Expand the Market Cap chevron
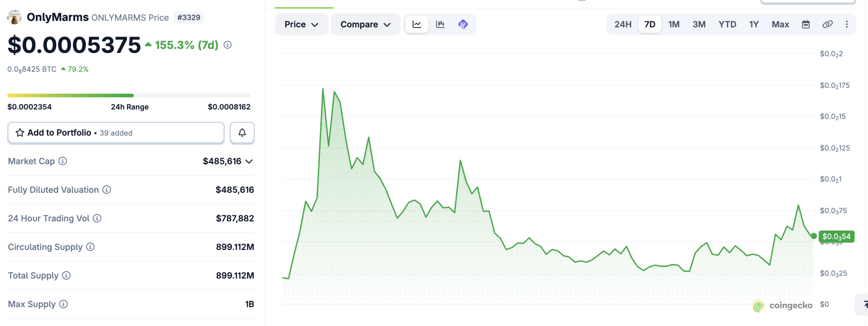The width and height of the screenshot is (868, 326). coord(249,162)
